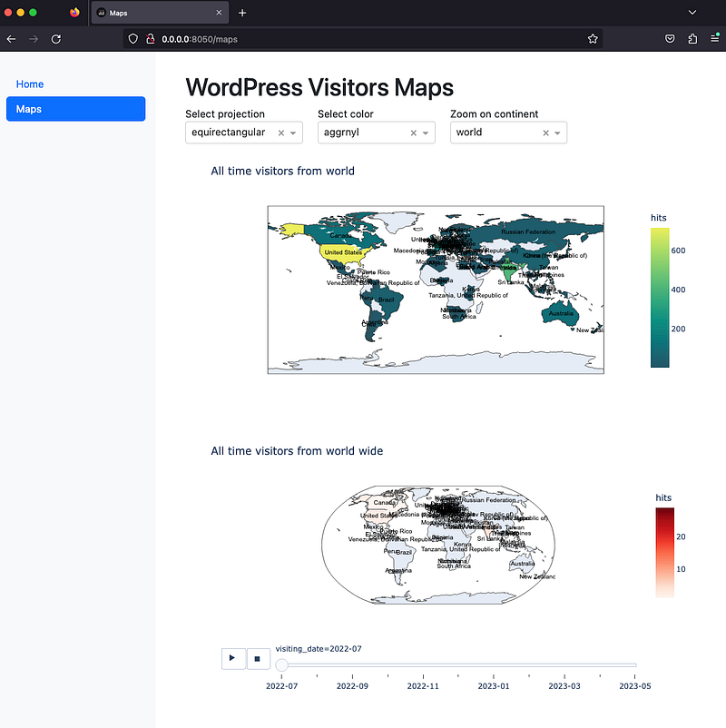Play the visiting date animation

(x=233, y=658)
